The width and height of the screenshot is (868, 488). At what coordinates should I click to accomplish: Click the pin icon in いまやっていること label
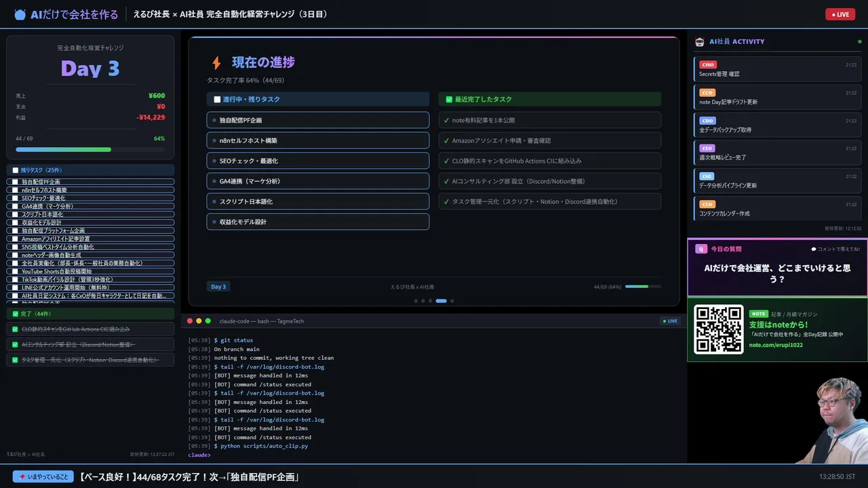[22, 476]
